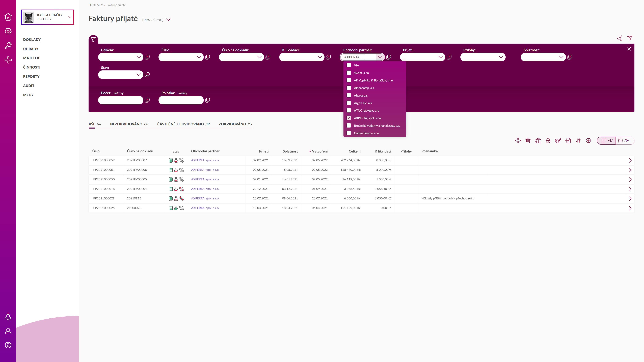Open AXPERTA link in row FP2021000025
Screen dimensions: 644x362
(x=205, y=208)
